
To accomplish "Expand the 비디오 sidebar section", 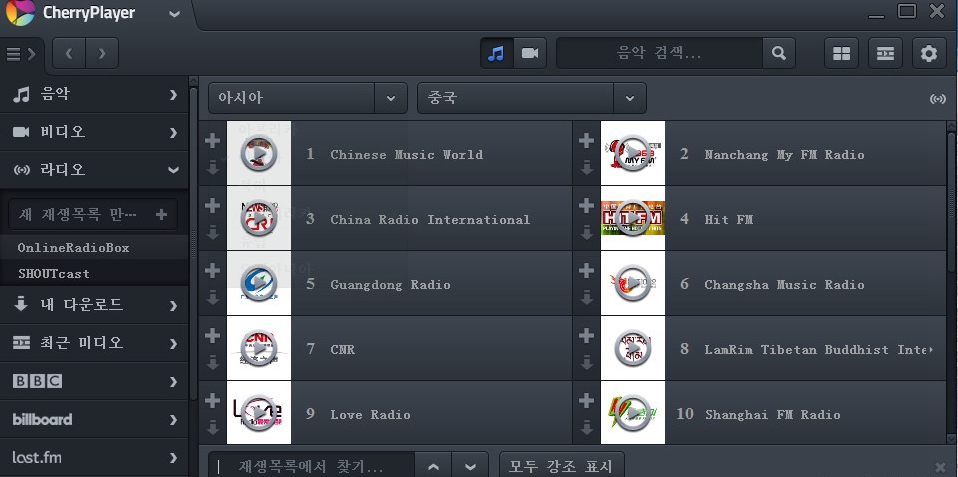I will (x=94, y=132).
